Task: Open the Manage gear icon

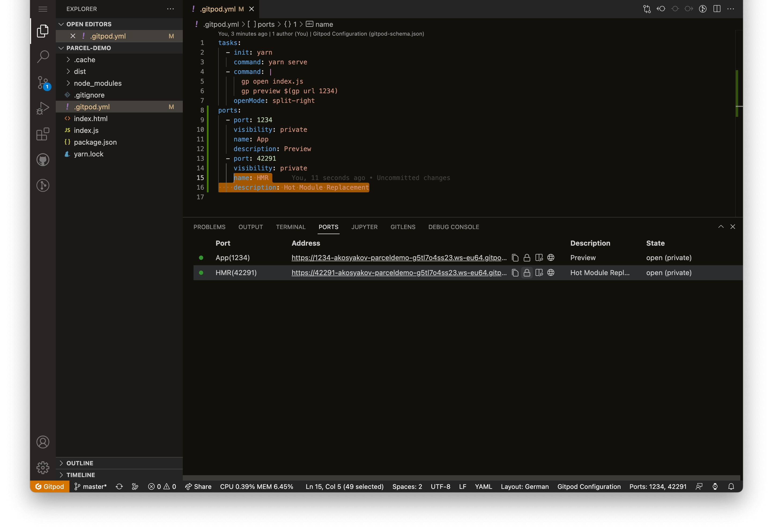Action: [x=43, y=468]
